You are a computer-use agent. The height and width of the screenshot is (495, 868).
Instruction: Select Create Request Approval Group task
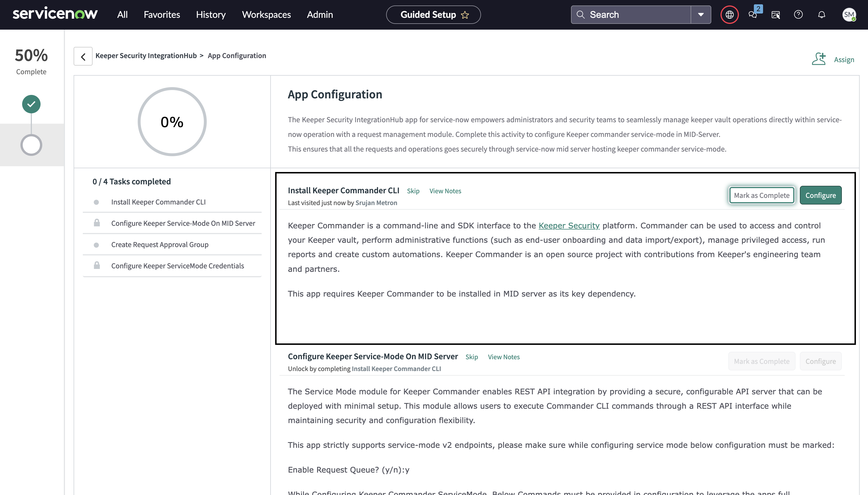(x=160, y=244)
